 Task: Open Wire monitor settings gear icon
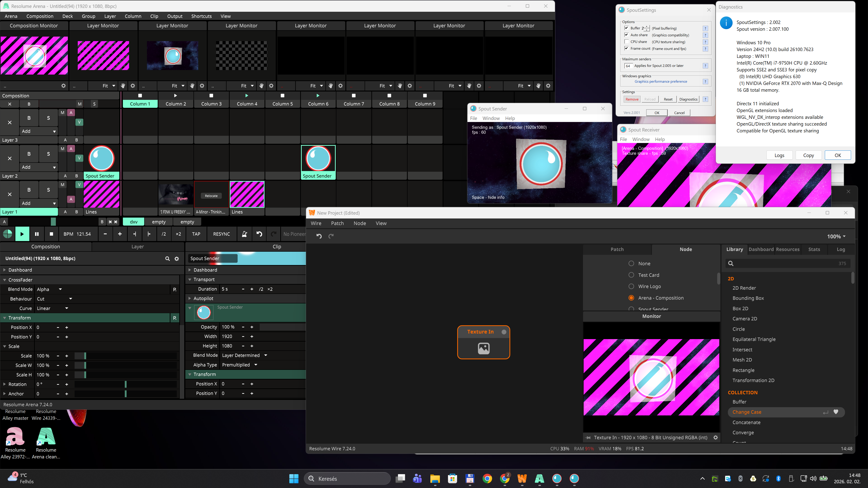715,437
